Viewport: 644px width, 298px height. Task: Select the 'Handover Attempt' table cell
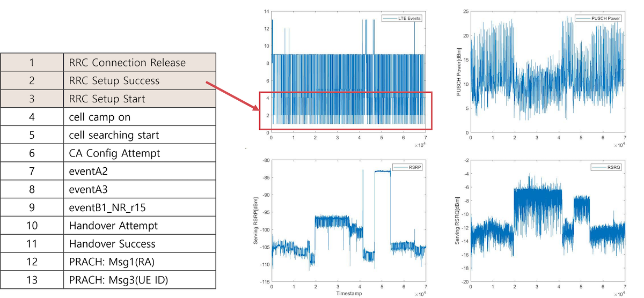[140, 226]
